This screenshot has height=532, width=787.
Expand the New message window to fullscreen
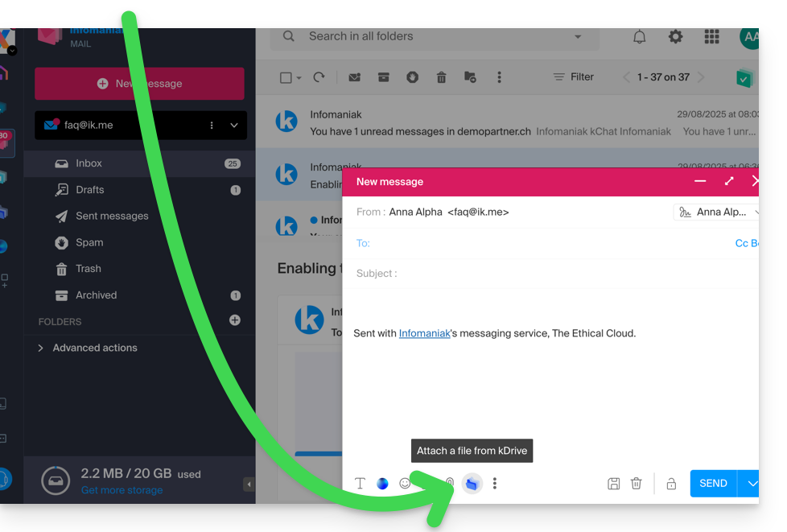[x=729, y=181]
